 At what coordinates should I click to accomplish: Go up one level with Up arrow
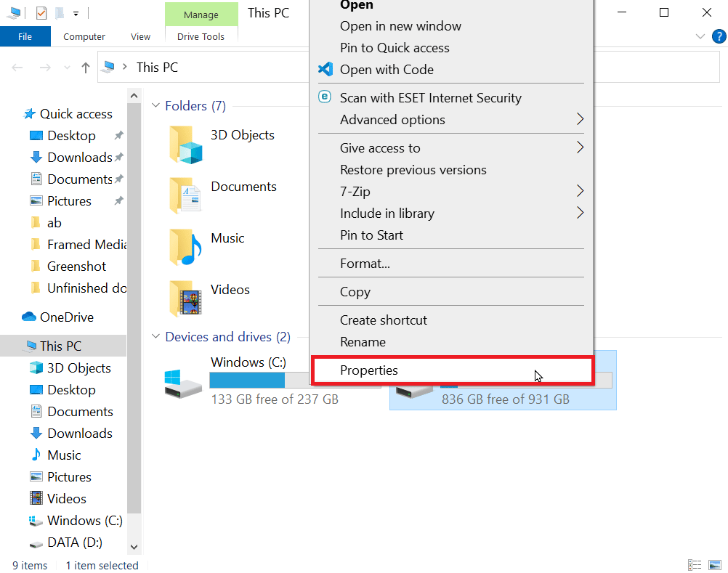86,68
